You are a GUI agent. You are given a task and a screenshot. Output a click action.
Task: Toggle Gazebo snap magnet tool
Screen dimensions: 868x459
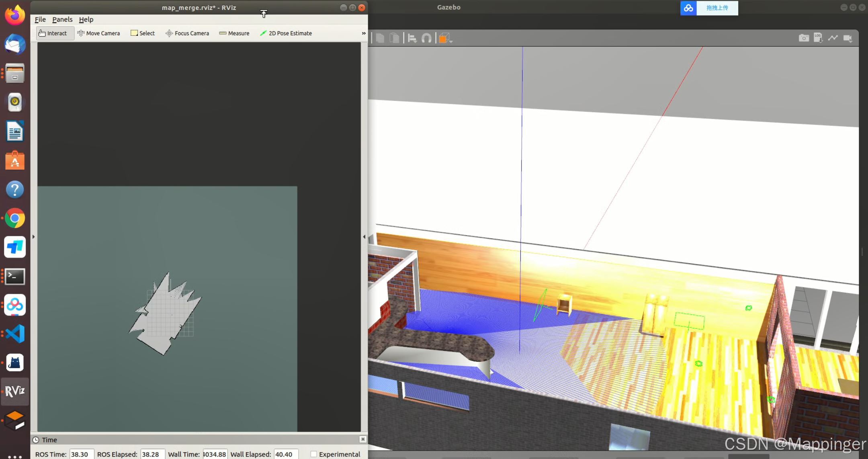[x=426, y=39]
